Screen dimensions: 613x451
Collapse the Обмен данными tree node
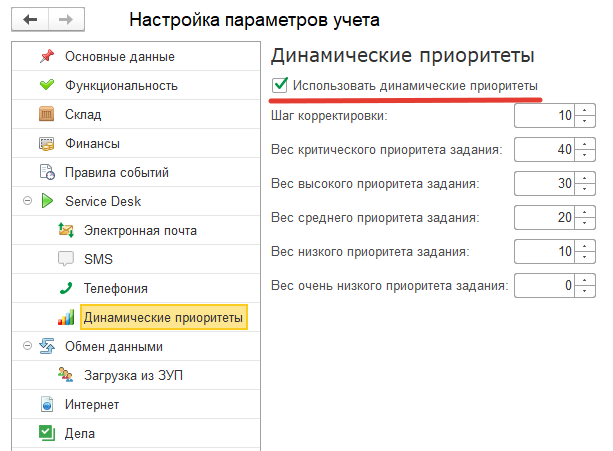coord(27,346)
